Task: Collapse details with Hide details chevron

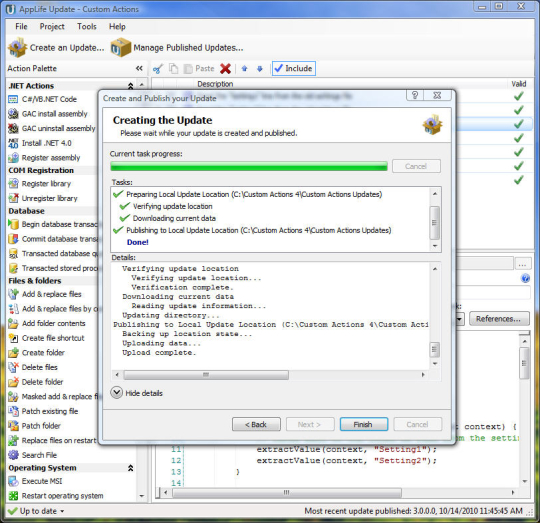Action: 116,393
